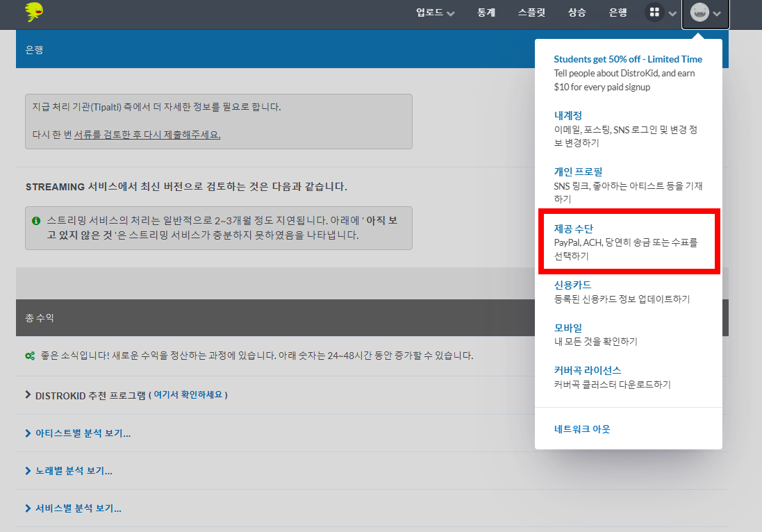This screenshot has height=532, width=762.
Task: Select 신용카드 in the account menu
Action: (x=572, y=285)
